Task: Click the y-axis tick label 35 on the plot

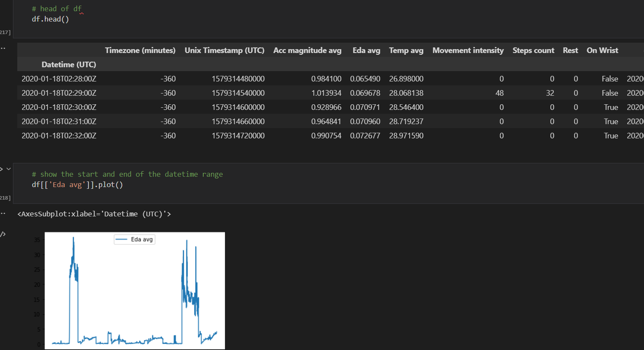Action: [x=38, y=240]
